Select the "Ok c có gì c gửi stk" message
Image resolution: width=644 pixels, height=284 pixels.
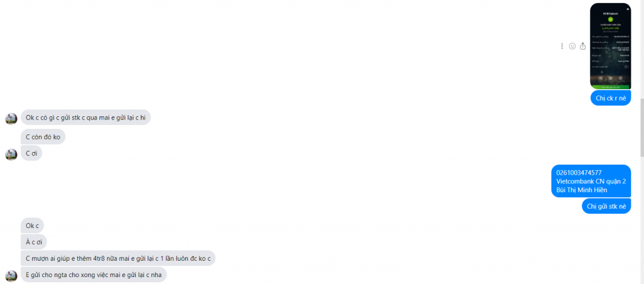[x=86, y=117]
